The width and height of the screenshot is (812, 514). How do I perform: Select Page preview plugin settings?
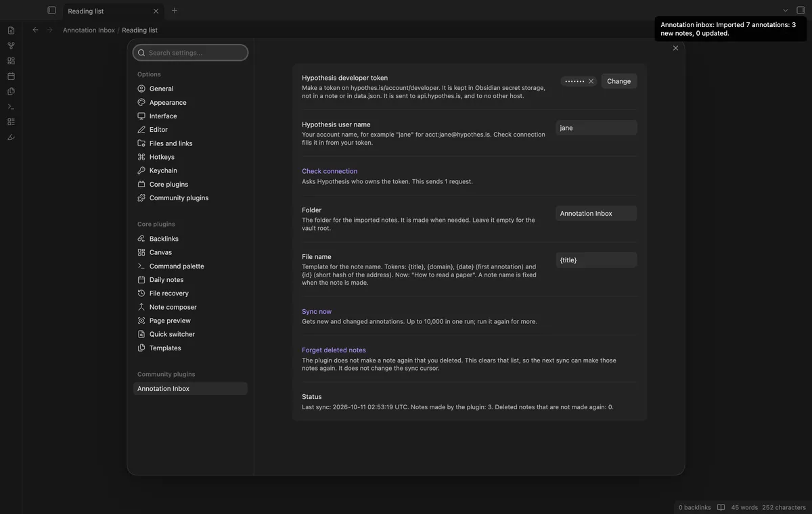[191, 321]
